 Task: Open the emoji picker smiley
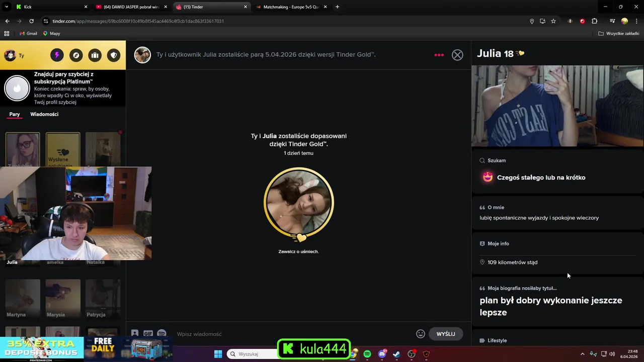421,334
